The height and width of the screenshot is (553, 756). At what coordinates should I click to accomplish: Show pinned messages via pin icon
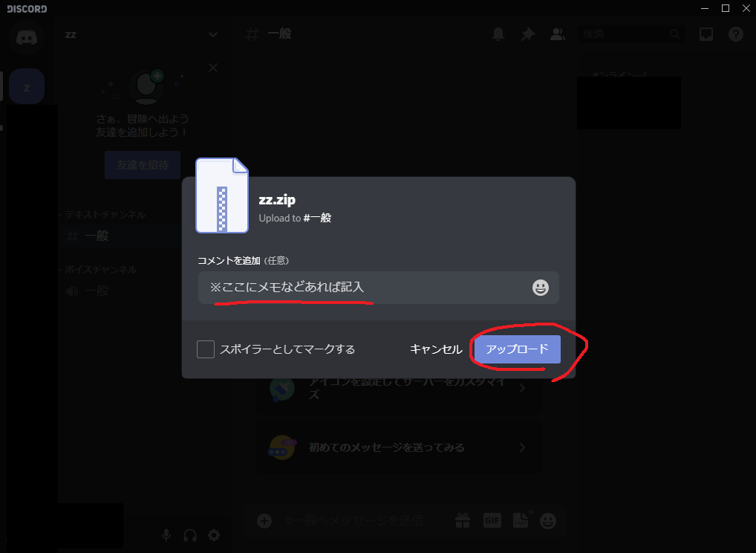(x=528, y=34)
